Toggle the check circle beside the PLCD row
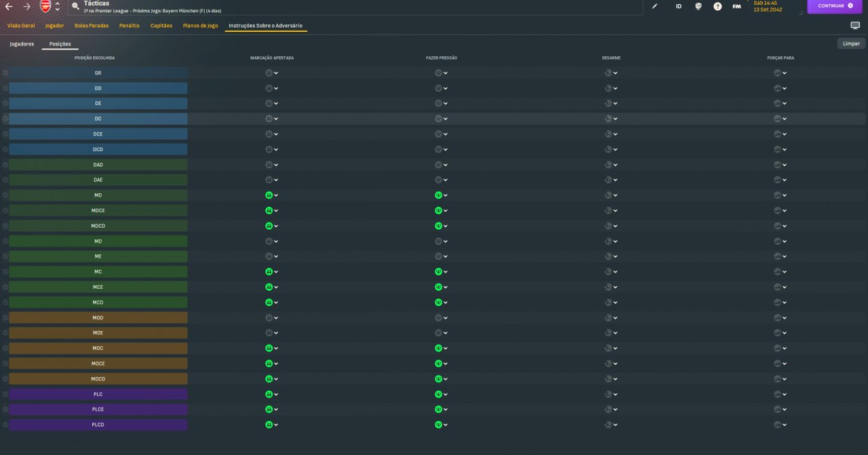The width and height of the screenshot is (868, 455). (5, 425)
